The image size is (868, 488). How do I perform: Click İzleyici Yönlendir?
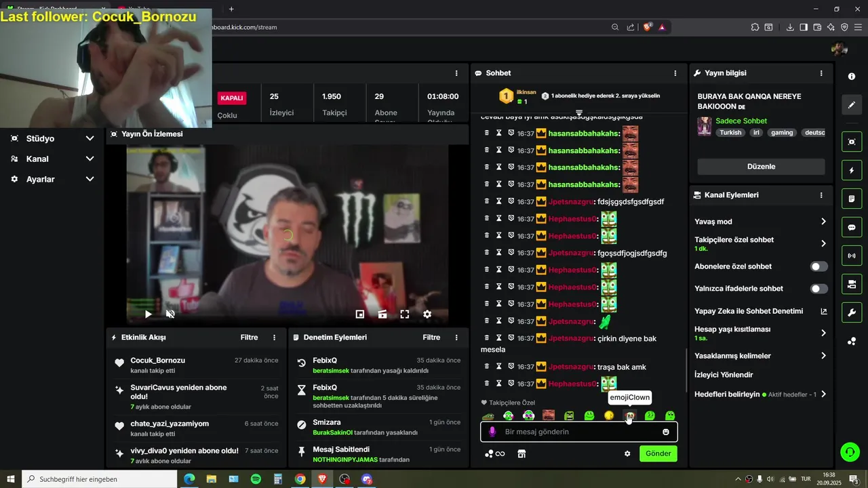[x=724, y=375]
